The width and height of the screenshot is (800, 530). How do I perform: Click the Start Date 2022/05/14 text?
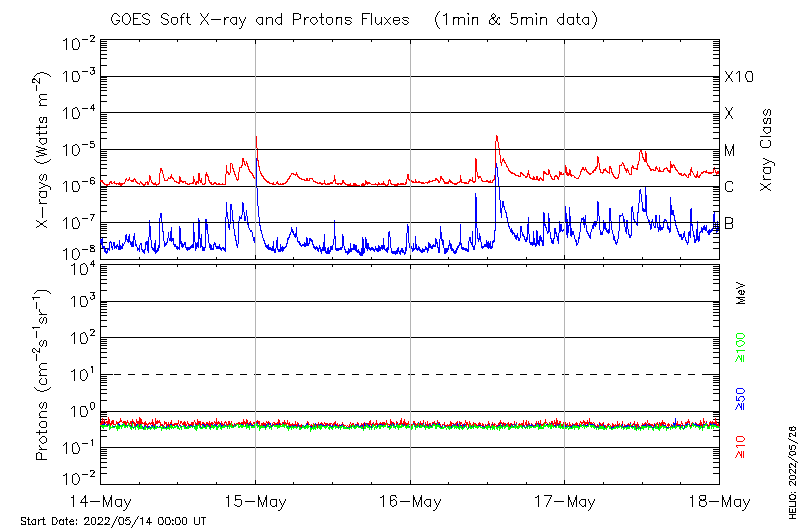pos(113,521)
